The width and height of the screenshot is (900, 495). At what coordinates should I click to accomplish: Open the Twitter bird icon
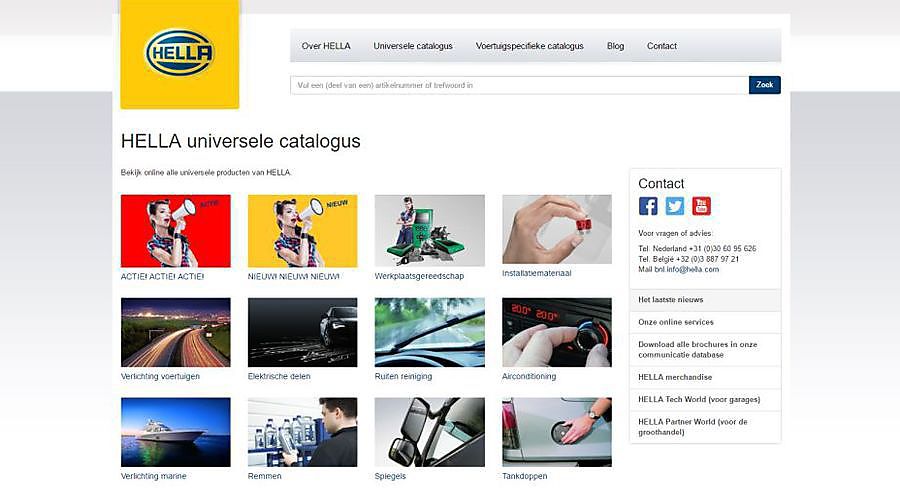click(674, 206)
